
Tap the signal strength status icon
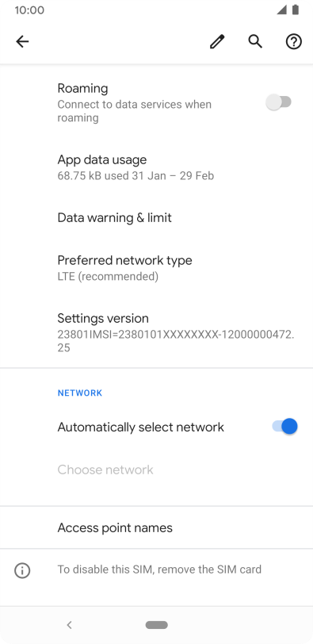pos(282,10)
